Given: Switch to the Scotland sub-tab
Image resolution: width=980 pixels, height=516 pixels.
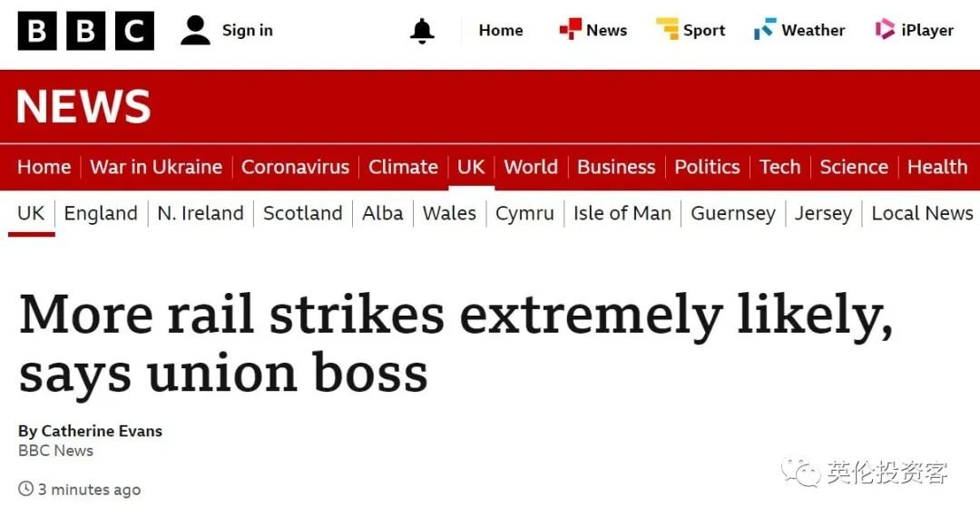Looking at the screenshot, I should pyautogui.click(x=302, y=213).
